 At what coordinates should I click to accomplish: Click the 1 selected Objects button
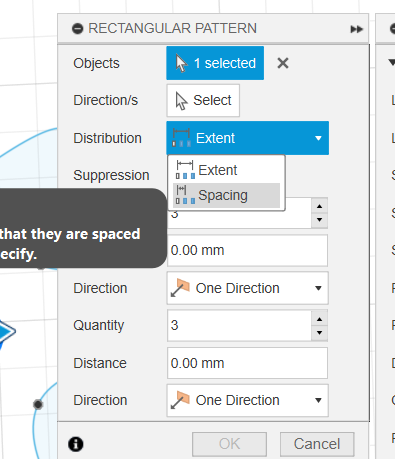[x=215, y=63]
